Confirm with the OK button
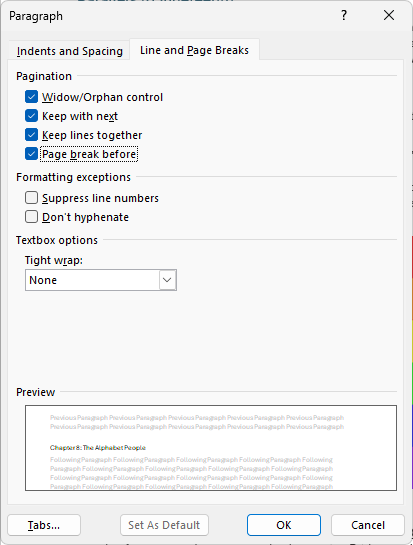The width and height of the screenshot is (413, 545). click(x=284, y=525)
